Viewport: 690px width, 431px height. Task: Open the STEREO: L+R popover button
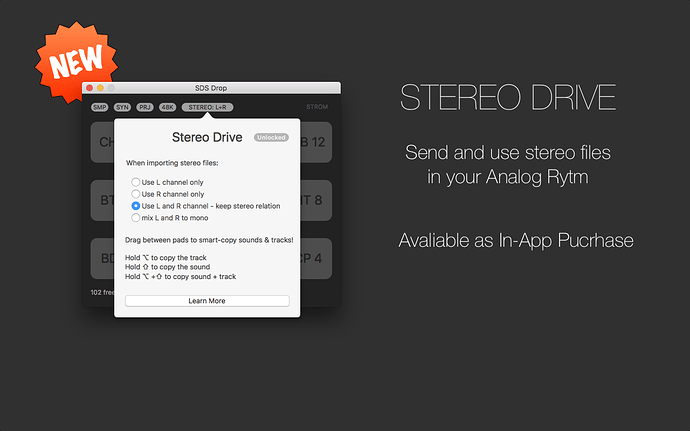click(x=207, y=107)
